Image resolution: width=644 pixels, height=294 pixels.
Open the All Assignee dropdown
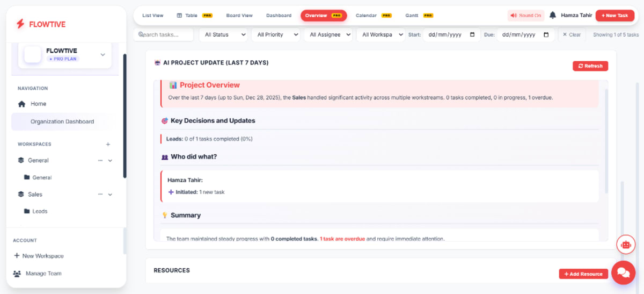328,34
